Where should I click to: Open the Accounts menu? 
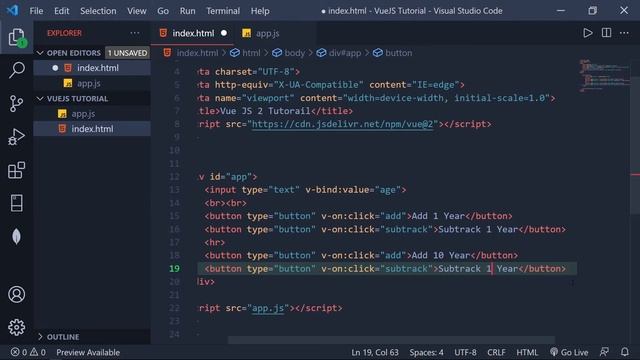(16, 294)
